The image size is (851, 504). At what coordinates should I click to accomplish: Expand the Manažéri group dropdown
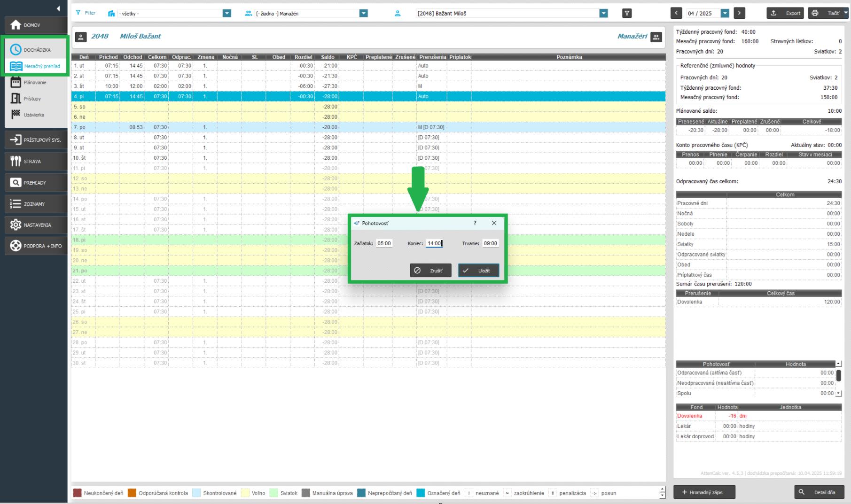pyautogui.click(x=363, y=14)
